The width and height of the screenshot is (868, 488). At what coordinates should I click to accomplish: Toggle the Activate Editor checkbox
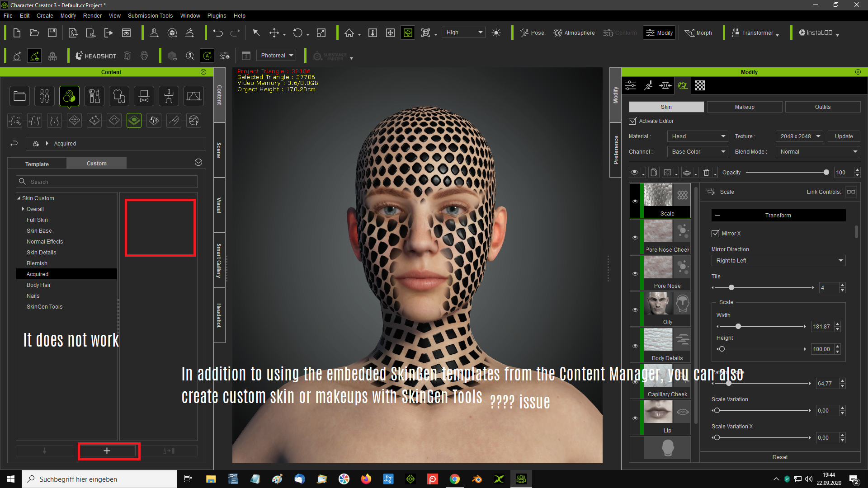(x=632, y=121)
